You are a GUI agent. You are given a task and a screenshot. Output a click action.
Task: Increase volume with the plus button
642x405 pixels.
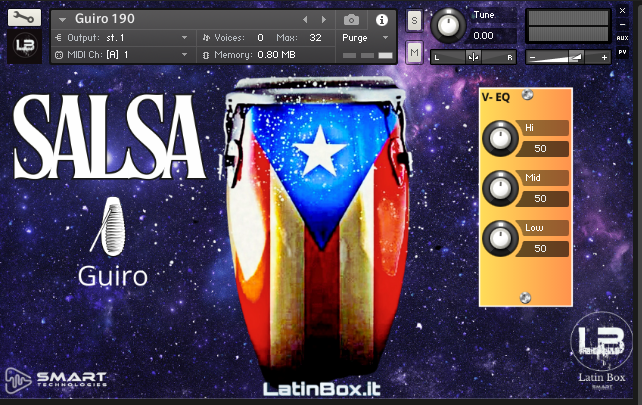(604, 58)
